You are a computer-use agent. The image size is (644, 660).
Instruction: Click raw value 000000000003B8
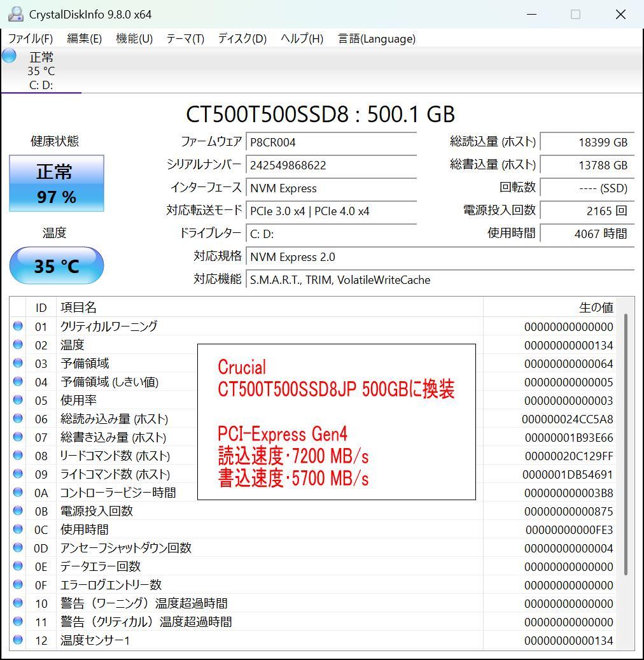click(x=569, y=493)
